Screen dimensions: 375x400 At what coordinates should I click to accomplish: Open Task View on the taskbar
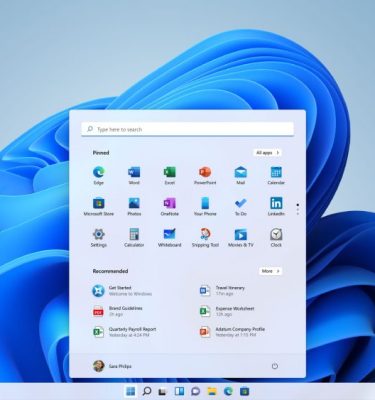click(163, 391)
